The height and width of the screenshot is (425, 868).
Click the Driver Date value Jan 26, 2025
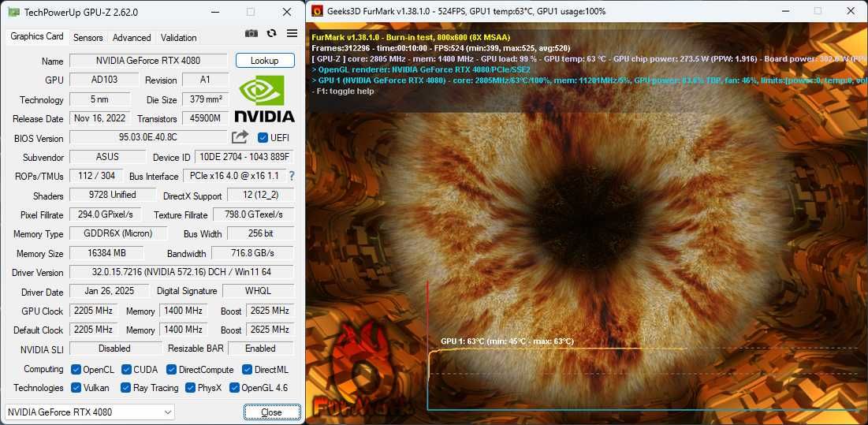click(x=109, y=290)
